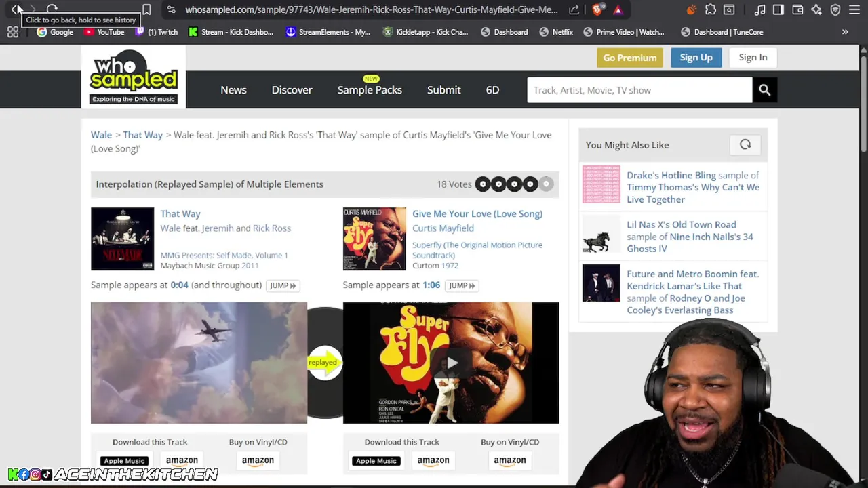868x488 pixels.
Task: Open Brave Rewards triangle icon
Action: 618,9
